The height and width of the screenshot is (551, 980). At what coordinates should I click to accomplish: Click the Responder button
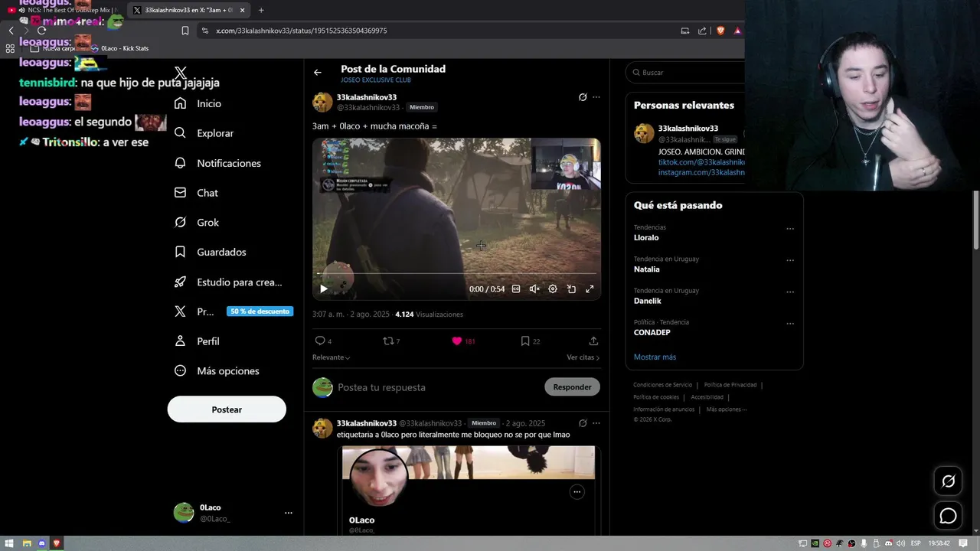572,387
